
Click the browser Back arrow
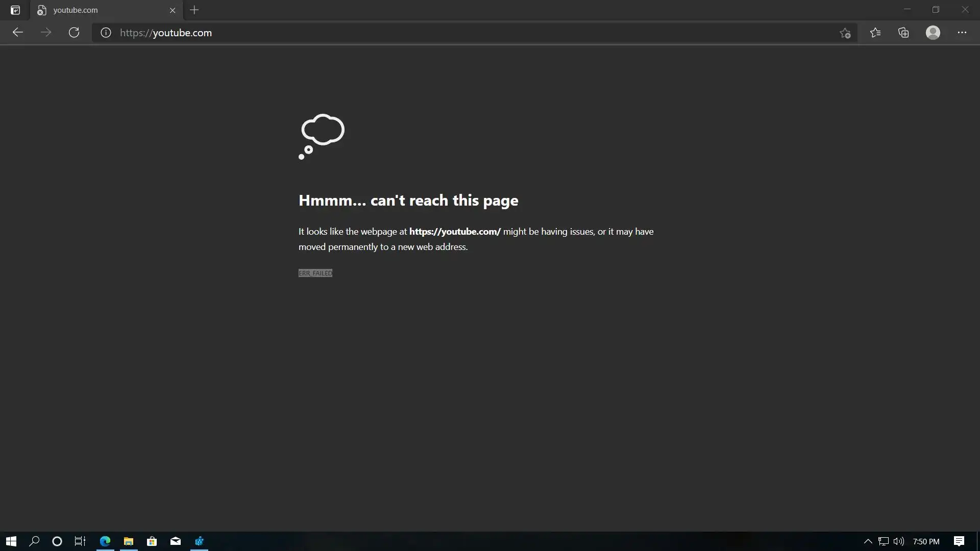(18, 33)
